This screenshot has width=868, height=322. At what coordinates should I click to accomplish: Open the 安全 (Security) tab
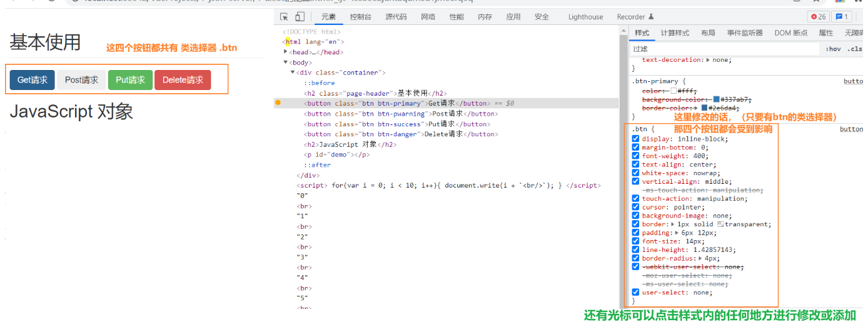click(x=542, y=17)
